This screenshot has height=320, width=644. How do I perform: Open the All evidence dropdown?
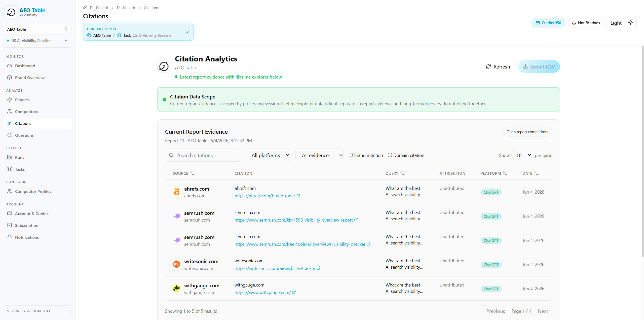320,155
